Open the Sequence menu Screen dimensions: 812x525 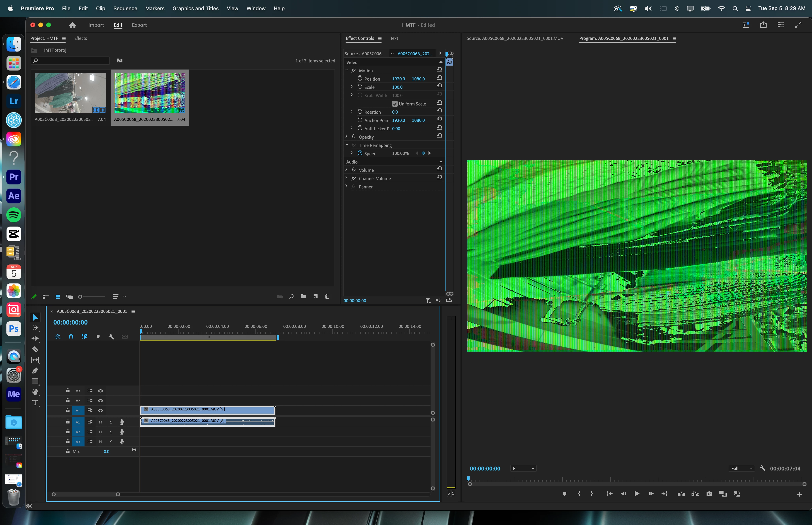point(125,8)
